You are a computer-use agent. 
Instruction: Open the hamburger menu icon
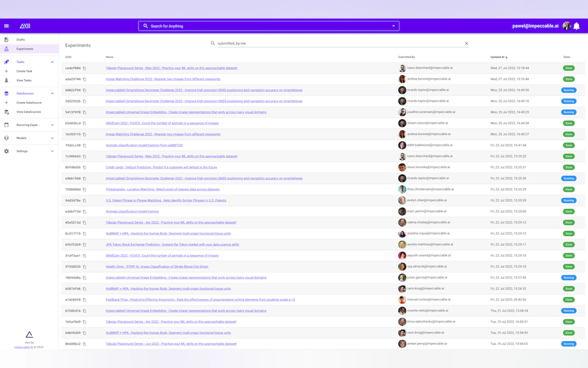(6, 26)
